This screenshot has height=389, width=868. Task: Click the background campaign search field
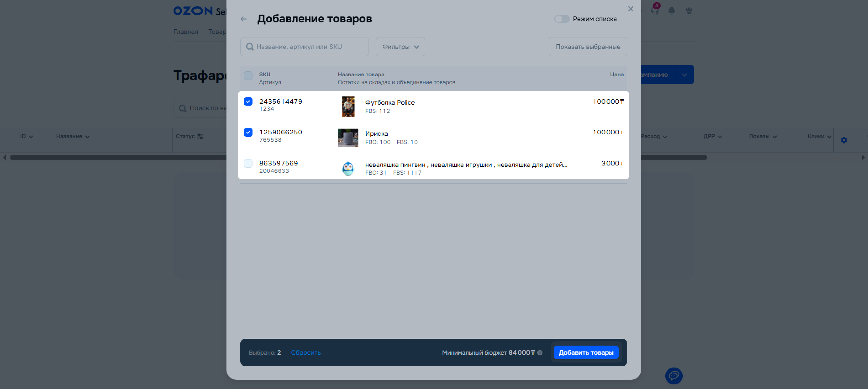point(200,108)
